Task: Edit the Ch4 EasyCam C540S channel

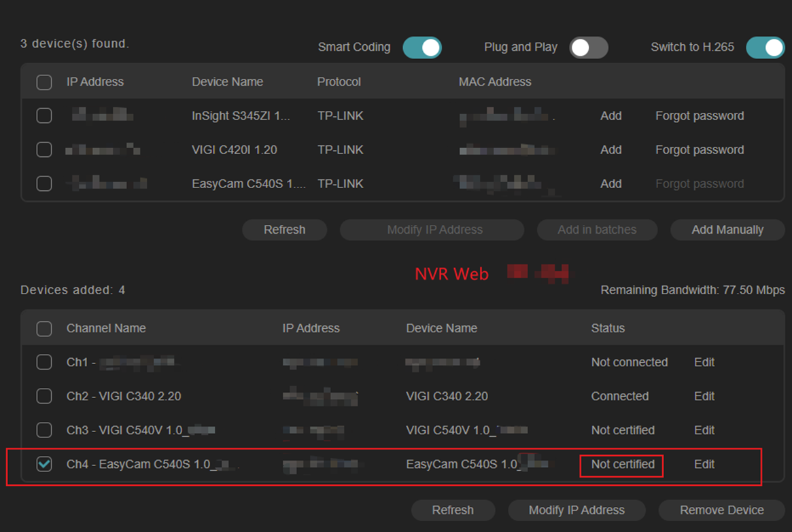Action: click(x=704, y=464)
